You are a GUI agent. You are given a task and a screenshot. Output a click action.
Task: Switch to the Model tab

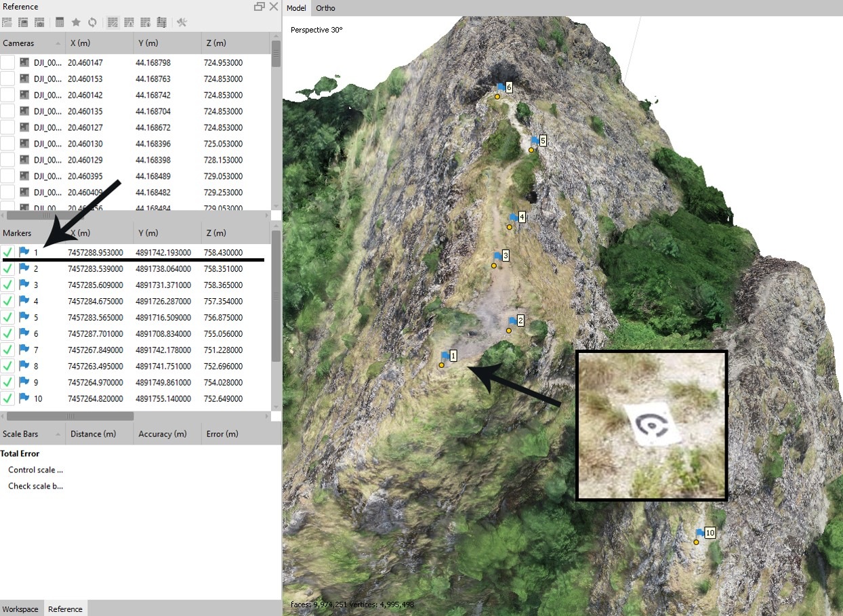pos(296,8)
